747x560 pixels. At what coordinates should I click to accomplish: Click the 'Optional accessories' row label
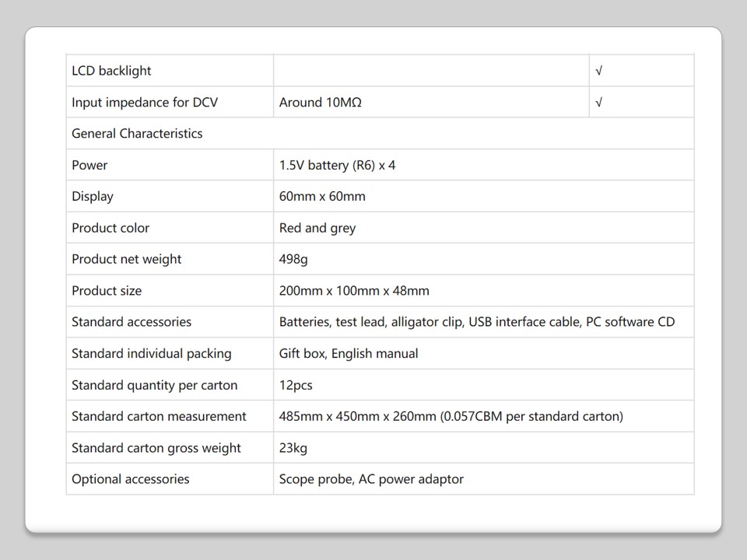click(131, 479)
